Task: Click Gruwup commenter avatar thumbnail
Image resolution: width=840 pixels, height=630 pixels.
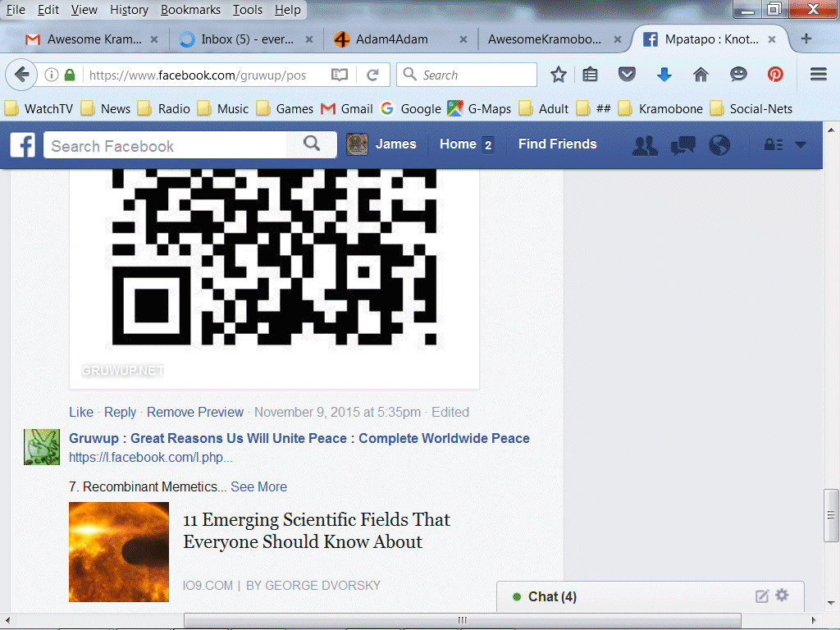Action: (x=42, y=447)
